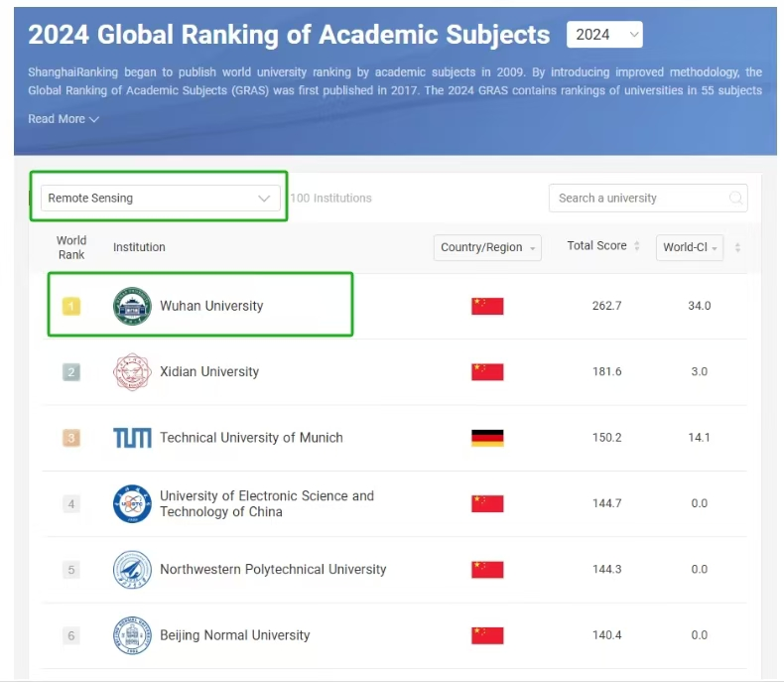Open the World-Cl indicator dropdown
Image resolution: width=784 pixels, height=682 pixels.
(x=690, y=247)
